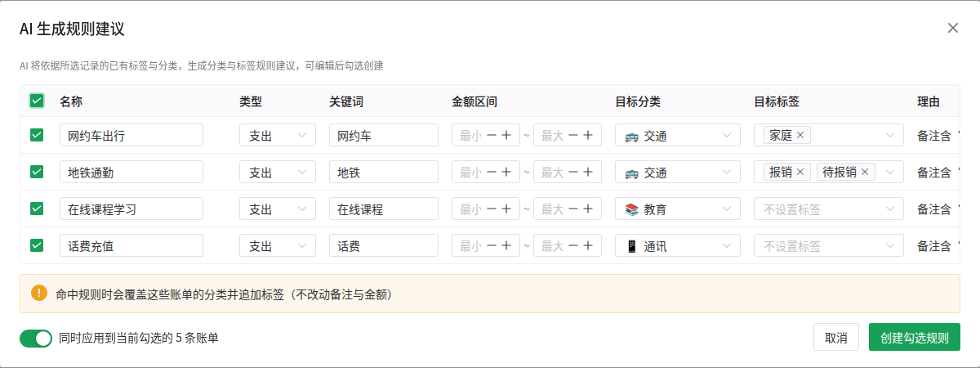The image size is (980, 368).
Task: Edit the 地铁通勤 name field
Action: coord(131,172)
